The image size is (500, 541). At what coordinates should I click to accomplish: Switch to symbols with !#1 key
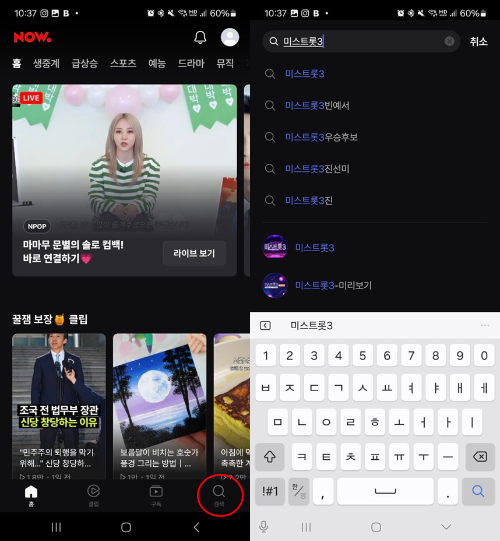[270, 491]
